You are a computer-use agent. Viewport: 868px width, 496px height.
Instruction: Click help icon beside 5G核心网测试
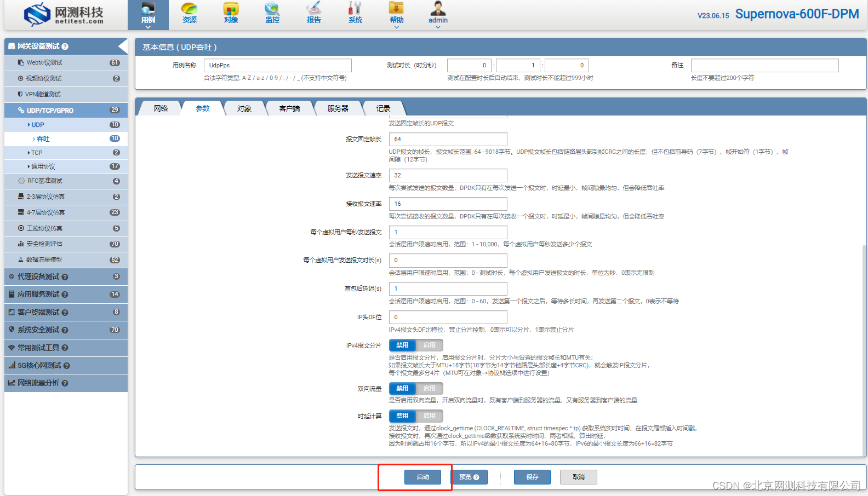pos(67,366)
